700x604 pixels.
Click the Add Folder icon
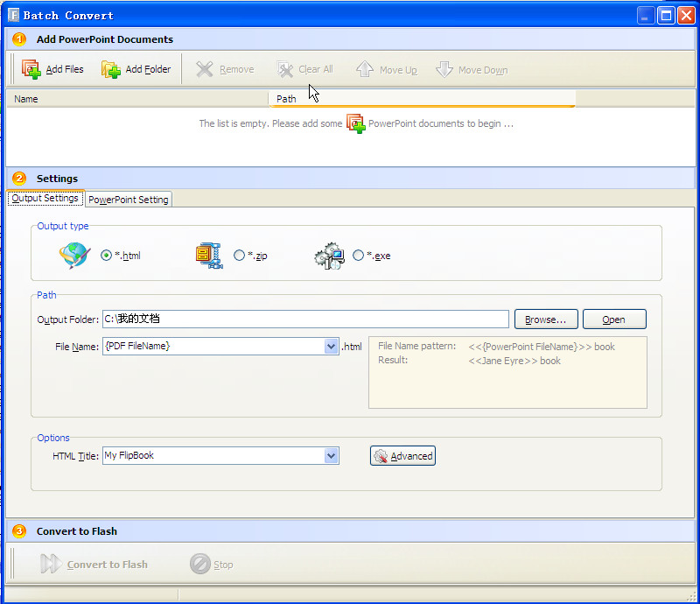pyautogui.click(x=111, y=69)
